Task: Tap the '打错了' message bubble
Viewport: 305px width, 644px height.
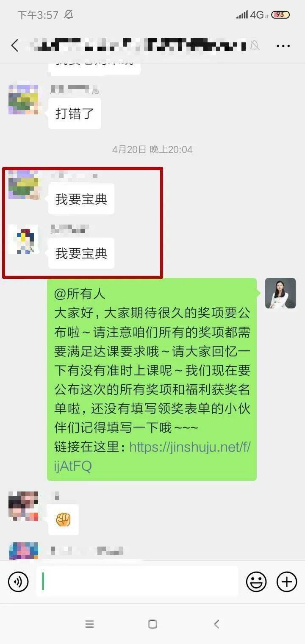Action: [x=75, y=113]
